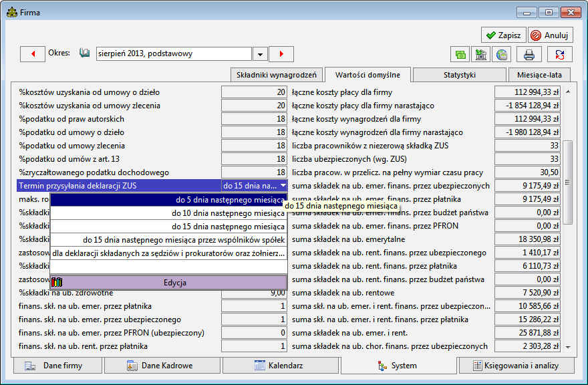Choose the 'przez wspólników spółek' option
Viewport: 588px width, 385px height.
tap(169, 240)
